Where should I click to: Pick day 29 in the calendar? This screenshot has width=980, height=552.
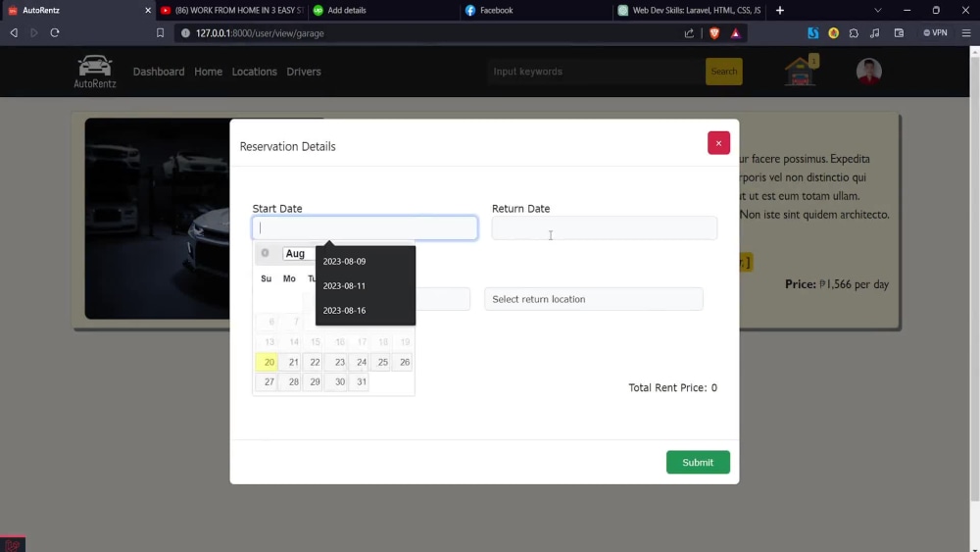(x=314, y=382)
